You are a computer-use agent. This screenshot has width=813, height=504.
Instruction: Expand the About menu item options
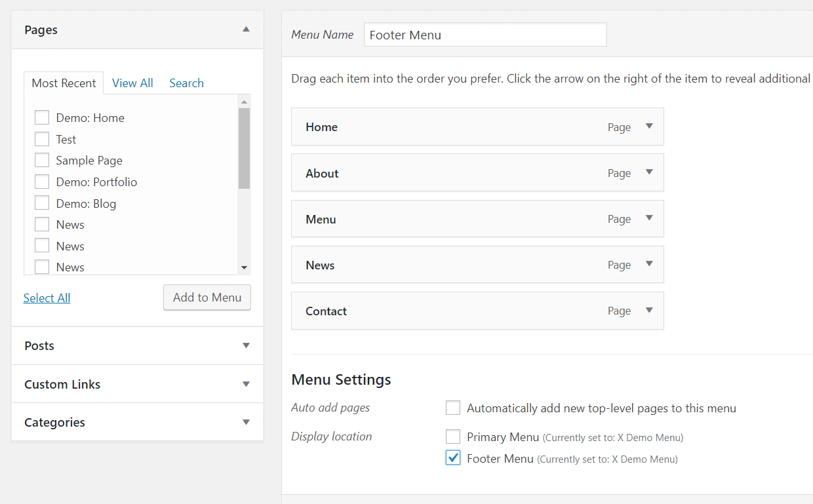tap(649, 172)
